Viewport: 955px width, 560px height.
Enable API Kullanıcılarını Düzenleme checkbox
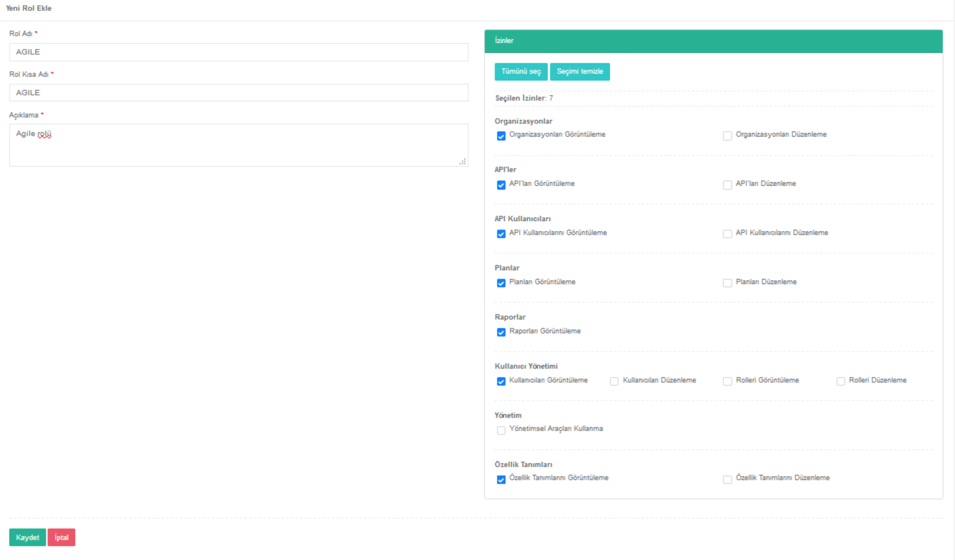(x=727, y=234)
